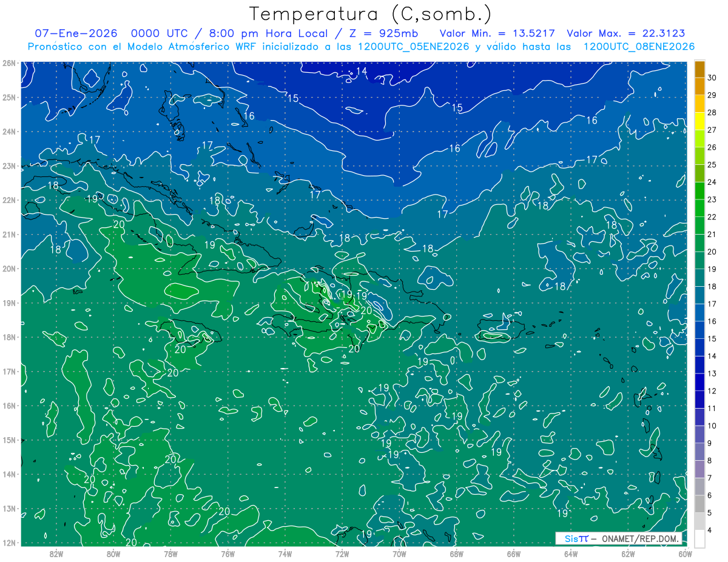Click the '30' value on color legend
This screenshot has height=562, width=728.
pyautogui.click(x=712, y=77)
